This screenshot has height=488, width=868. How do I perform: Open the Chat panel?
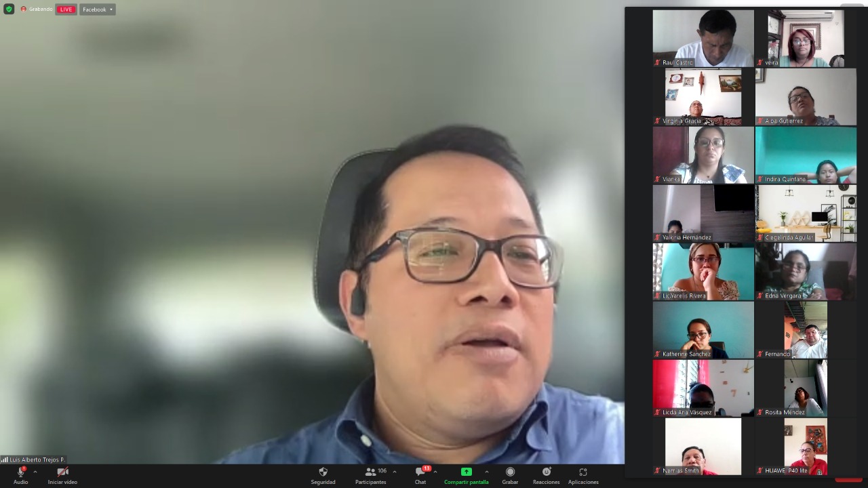[420, 472]
